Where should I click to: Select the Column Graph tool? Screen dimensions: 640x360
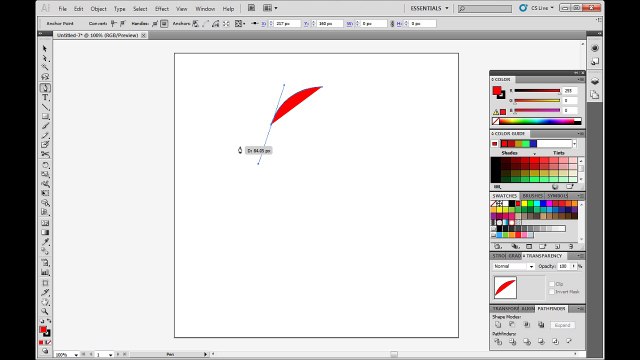tap(45, 272)
